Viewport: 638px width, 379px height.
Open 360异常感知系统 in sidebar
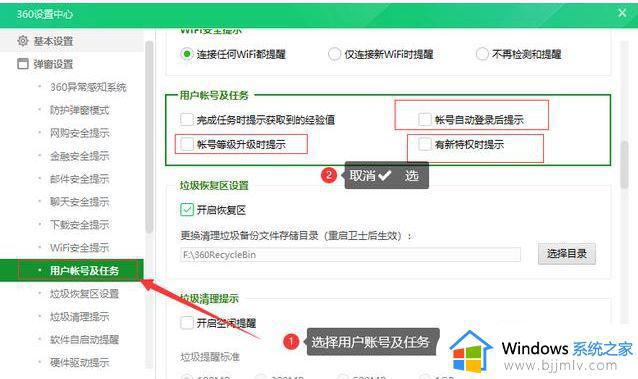tap(88, 87)
